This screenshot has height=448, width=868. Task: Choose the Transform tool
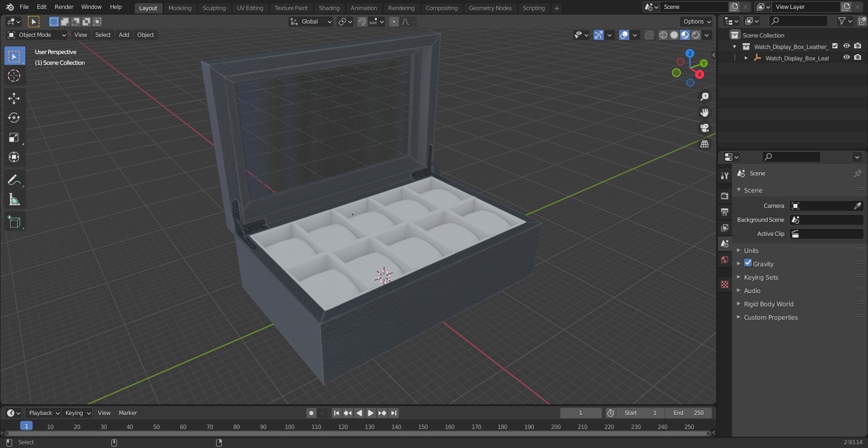pyautogui.click(x=14, y=157)
